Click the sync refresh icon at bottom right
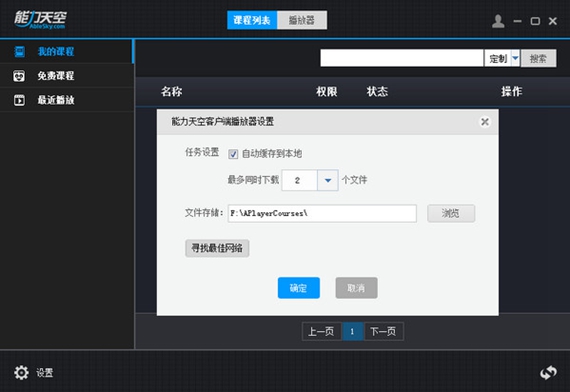 point(548,372)
